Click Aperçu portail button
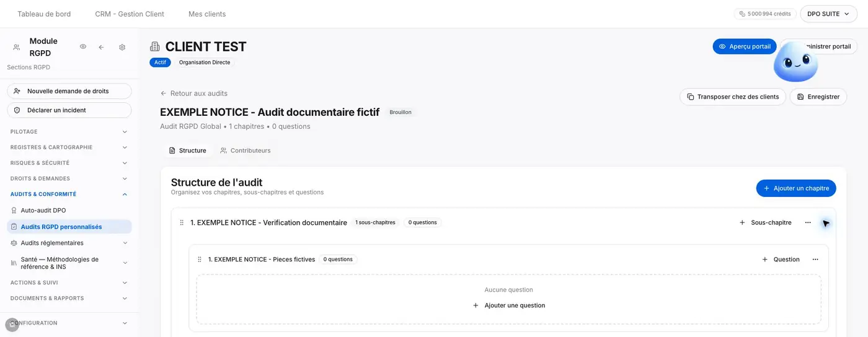Screen dimensions: 868x337 tap(745, 46)
